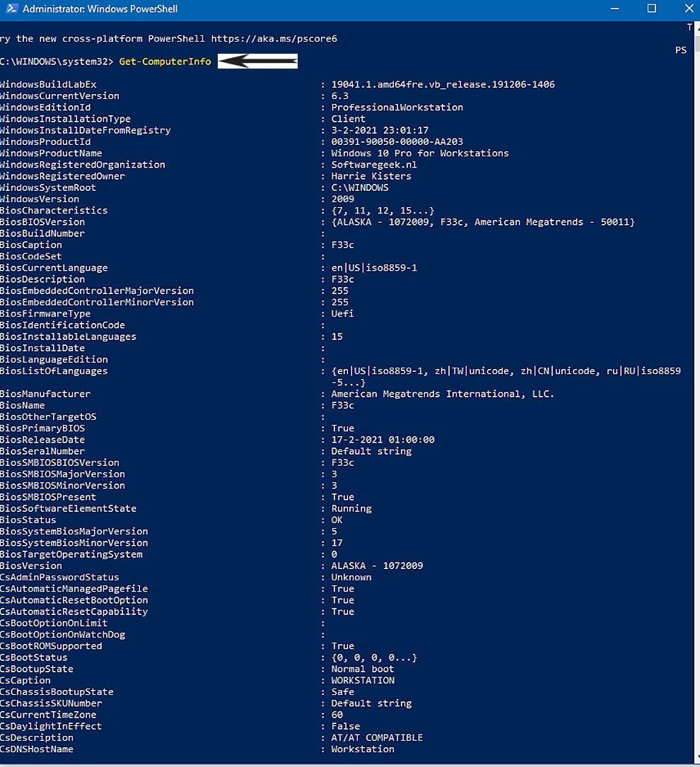The width and height of the screenshot is (700, 767).
Task: Click the value 19041.1.amd64fre.vb_release.191206-1406
Action: (x=443, y=85)
